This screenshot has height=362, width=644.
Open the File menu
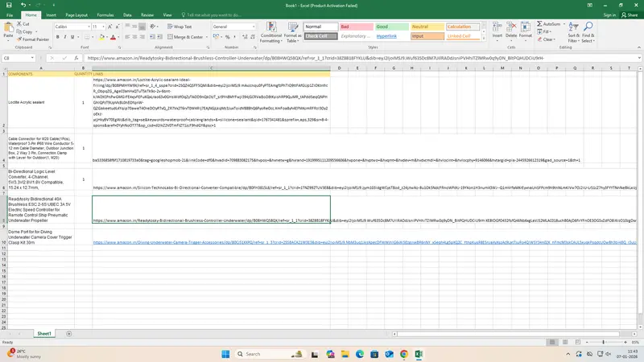coord(10,15)
